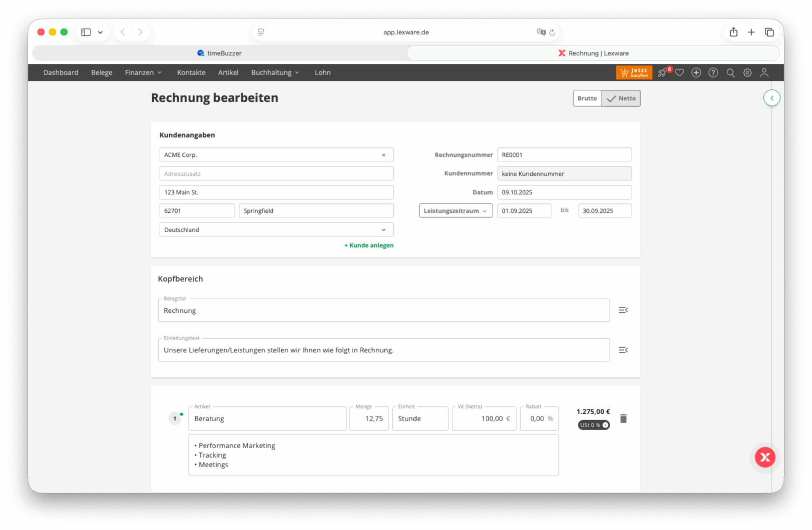Image resolution: width=812 pixels, height=530 pixels.
Task: Click the Kunde anlegen link
Action: click(369, 245)
